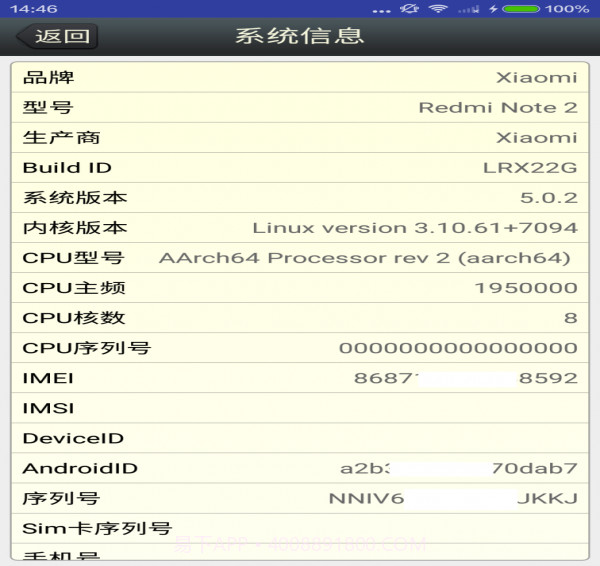Select the 品牌 Xiaomi row
600x566 pixels.
300,78
